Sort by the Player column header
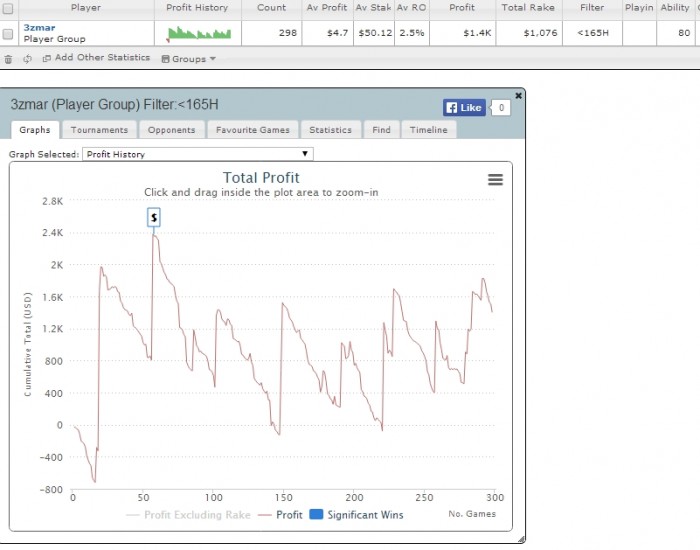This screenshot has width=700, height=550. (86, 8)
